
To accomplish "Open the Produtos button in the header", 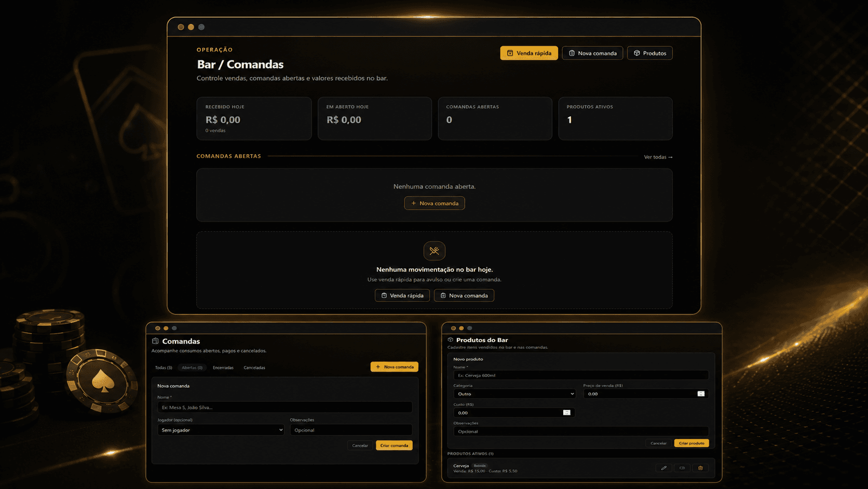I will click(x=650, y=53).
